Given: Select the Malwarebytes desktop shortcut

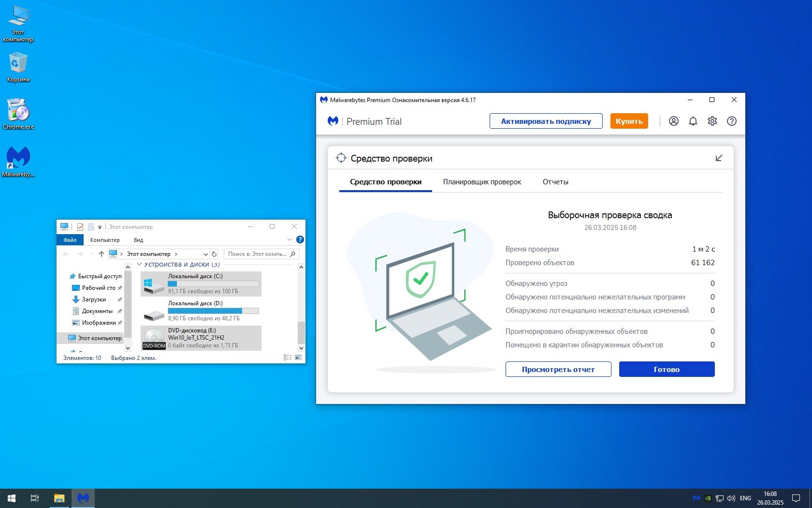Looking at the screenshot, I should [18, 162].
